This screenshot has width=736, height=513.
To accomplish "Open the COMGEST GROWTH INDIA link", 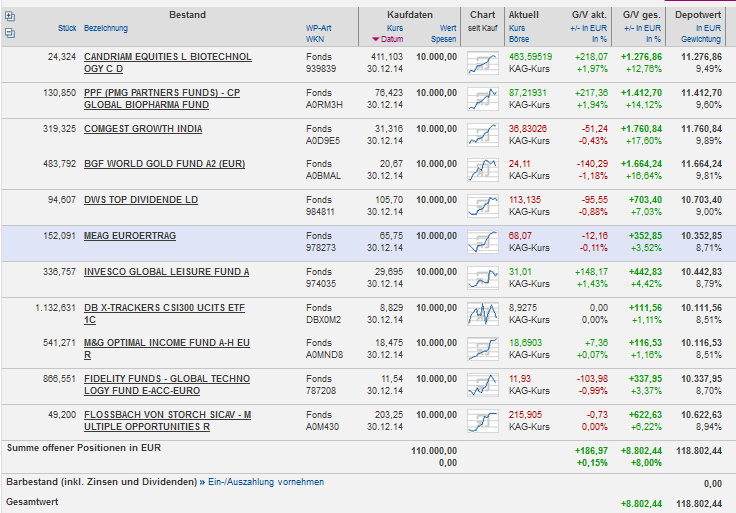I will tap(143, 129).
